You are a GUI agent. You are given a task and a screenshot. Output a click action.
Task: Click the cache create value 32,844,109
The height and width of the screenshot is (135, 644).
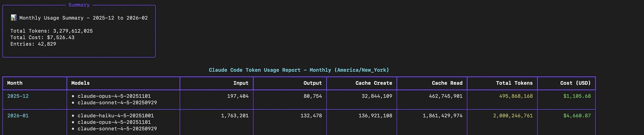tap(377, 96)
